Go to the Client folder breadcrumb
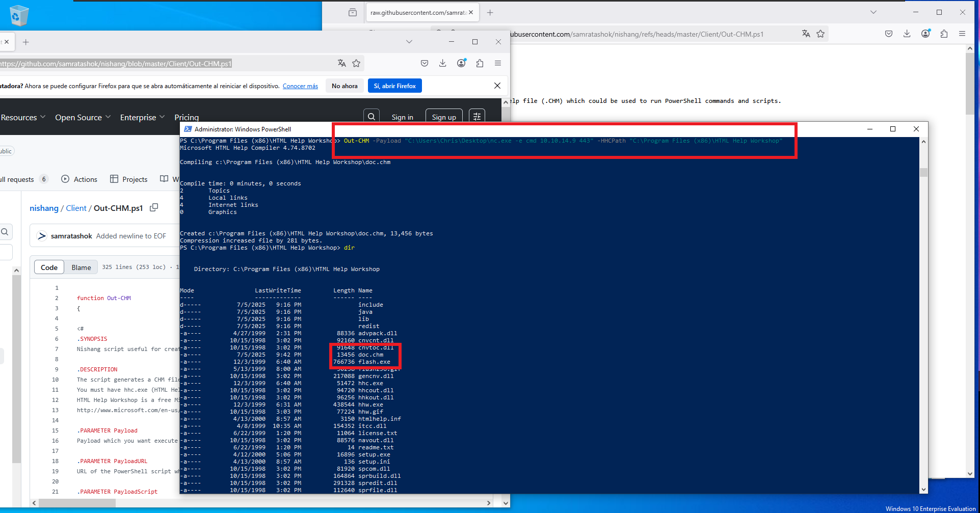This screenshot has width=980, height=513. tap(76, 208)
